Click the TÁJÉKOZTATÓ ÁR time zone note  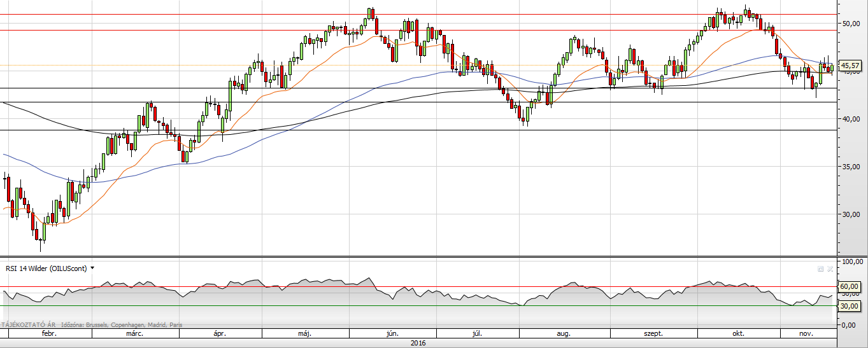[92, 324]
